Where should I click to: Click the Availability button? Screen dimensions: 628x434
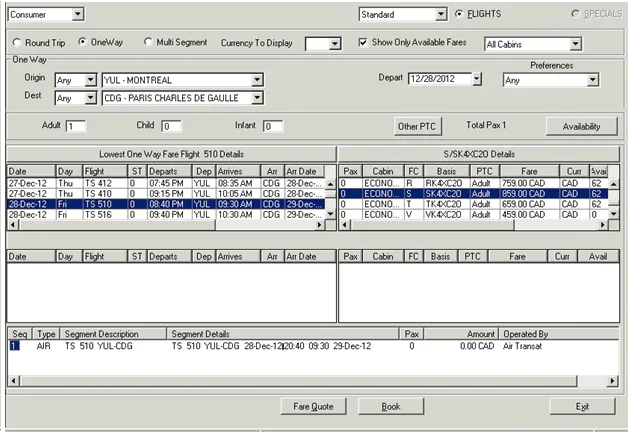click(x=582, y=127)
